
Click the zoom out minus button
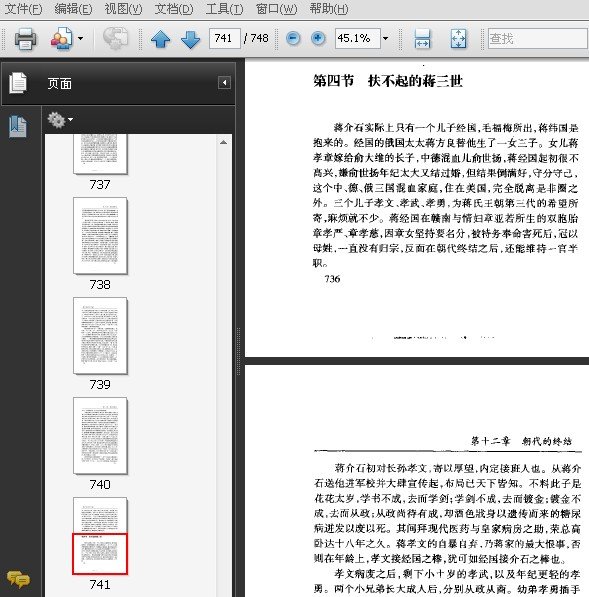pos(293,38)
